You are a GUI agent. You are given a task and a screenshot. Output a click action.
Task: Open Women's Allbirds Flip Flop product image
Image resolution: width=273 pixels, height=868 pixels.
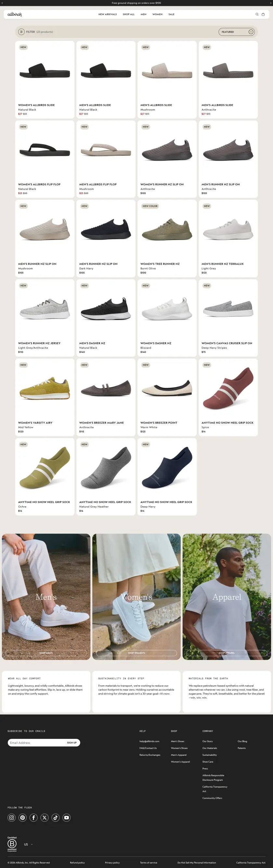click(x=45, y=150)
